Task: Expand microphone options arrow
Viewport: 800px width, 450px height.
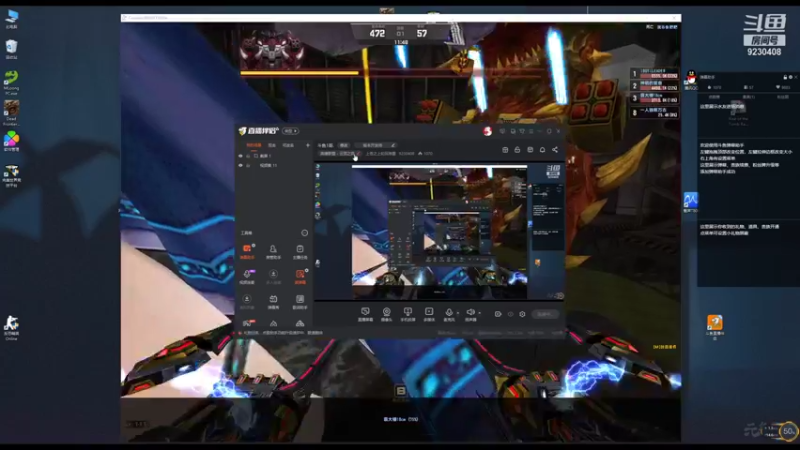Action: (x=458, y=313)
